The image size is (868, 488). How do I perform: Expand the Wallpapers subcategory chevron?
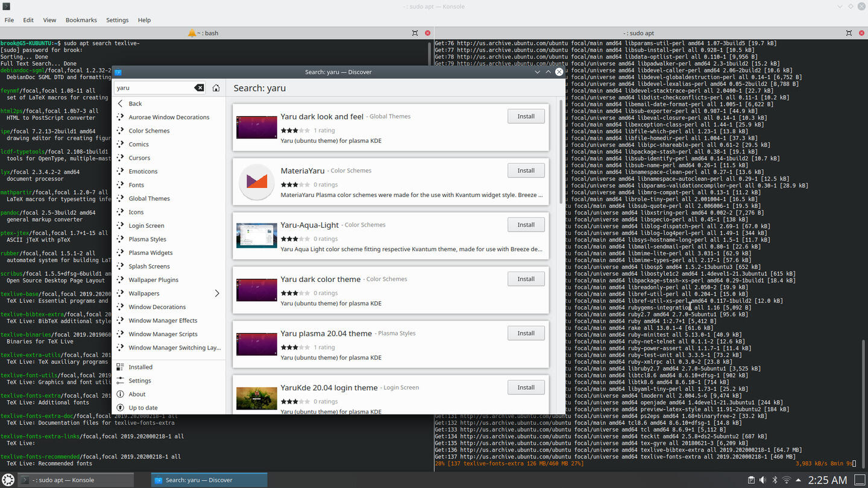click(217, 293)
